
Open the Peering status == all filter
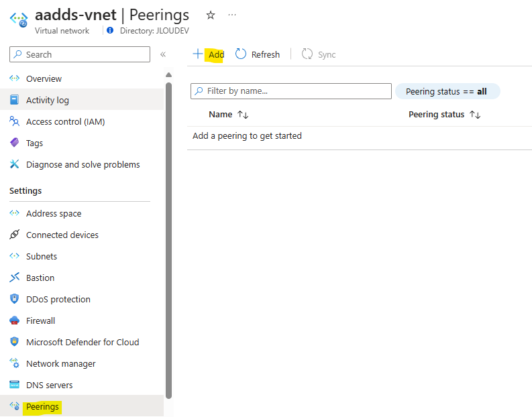tap(447, 92)
